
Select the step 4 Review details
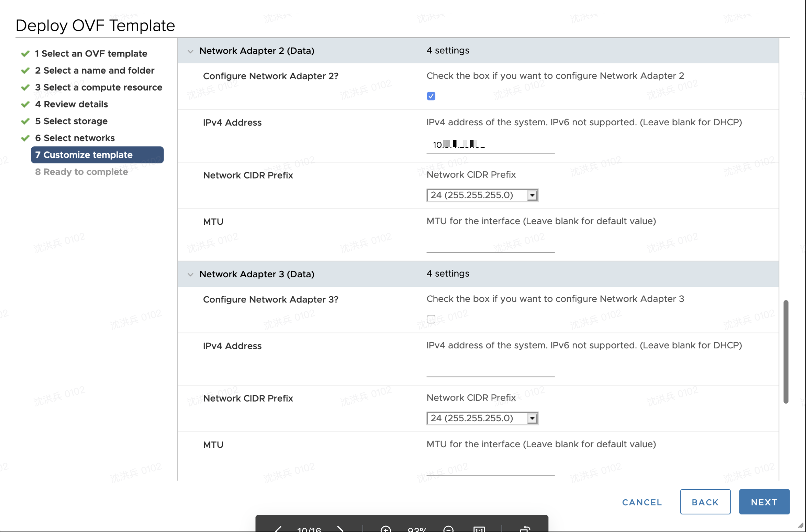point(72,104)
